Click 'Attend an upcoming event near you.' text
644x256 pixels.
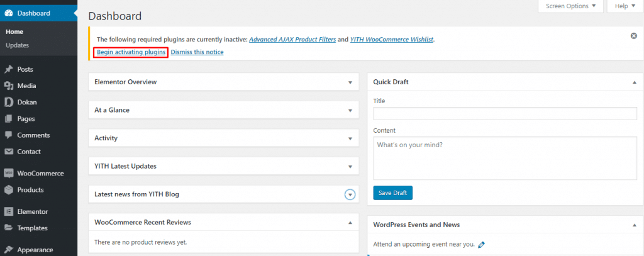tap(424, 245)
